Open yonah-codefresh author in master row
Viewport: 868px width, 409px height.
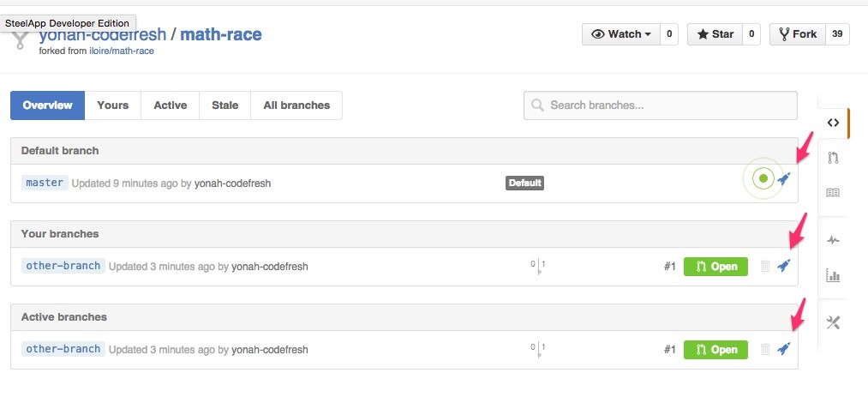(x=232, y=183)
